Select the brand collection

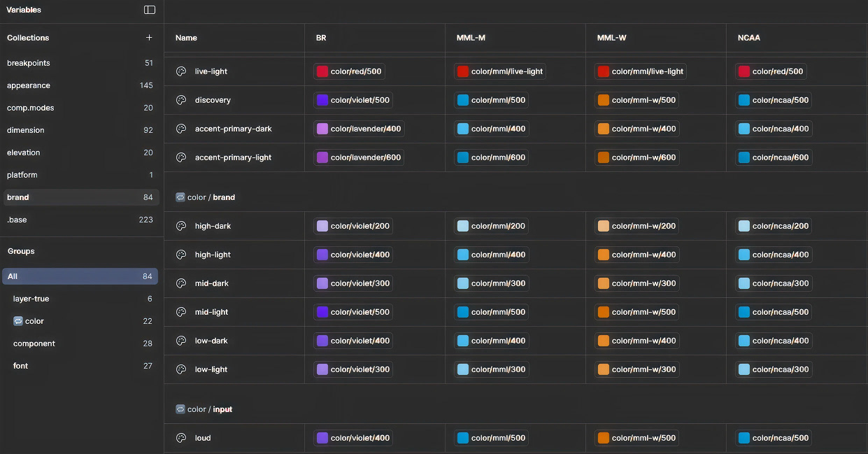pos(18,197)
